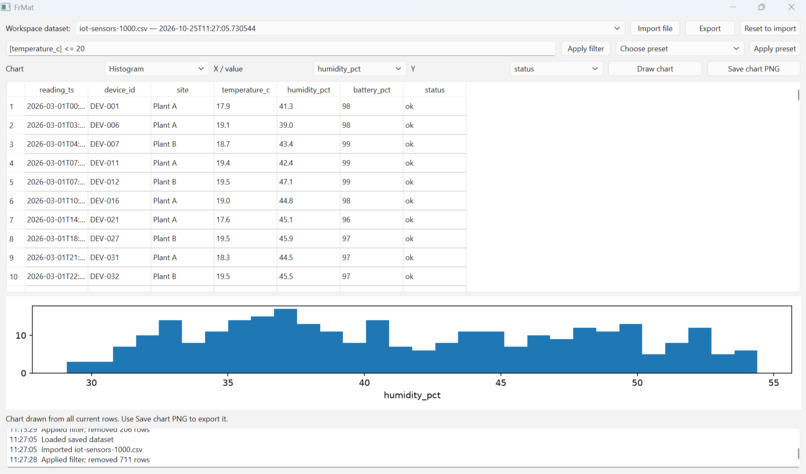Screen dimensions: 806x474
Task: Click Save chart PNG button
Action: [754, 68]
